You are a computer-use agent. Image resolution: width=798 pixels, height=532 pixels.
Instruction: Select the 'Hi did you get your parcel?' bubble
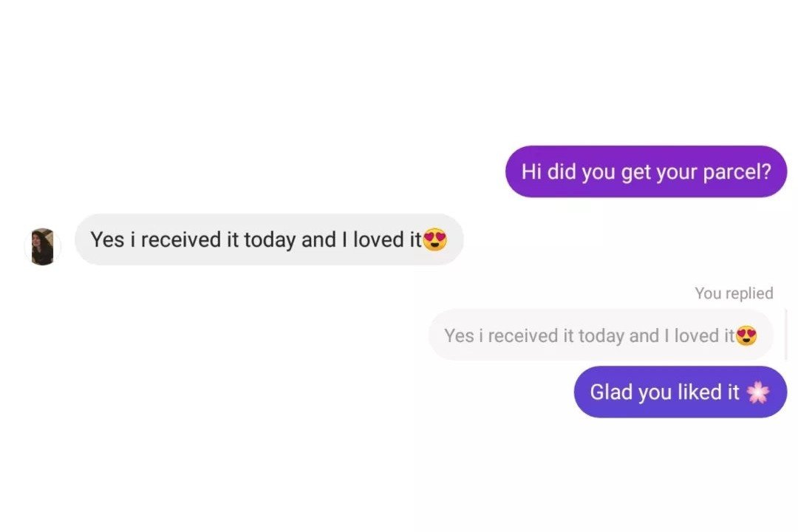646,171
